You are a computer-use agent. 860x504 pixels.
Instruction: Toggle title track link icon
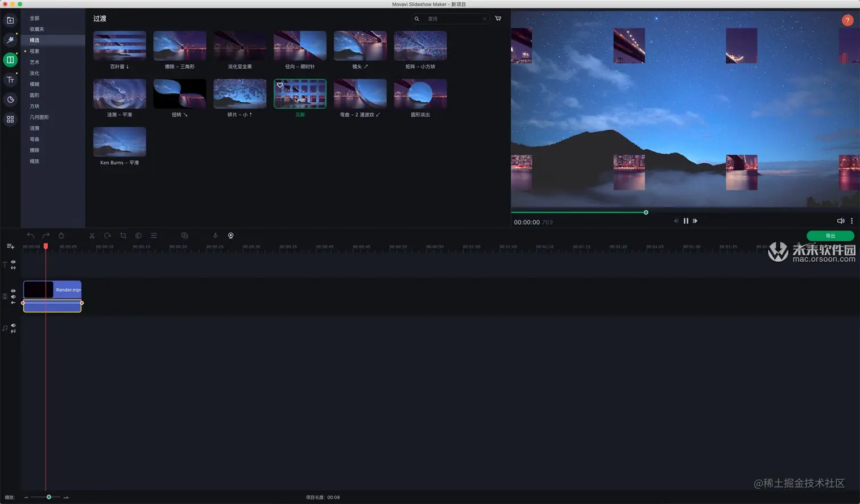[13, 267]
